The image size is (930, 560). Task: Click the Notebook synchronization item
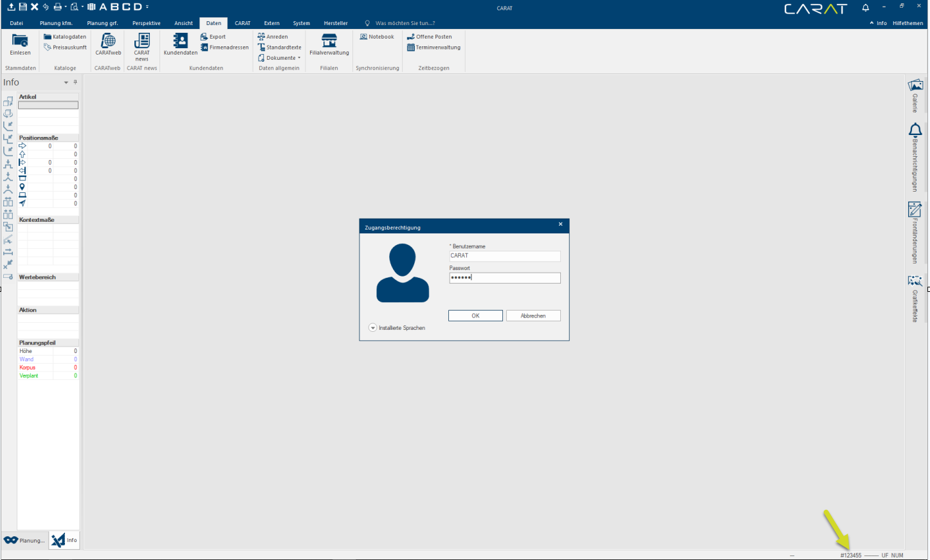377,37
